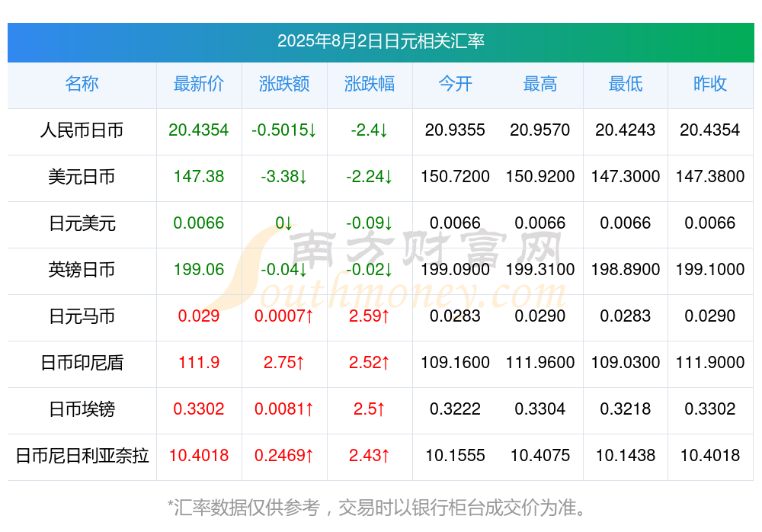Click the green 147.38 latest price
The height and width of the screenshot is (532, 762).
199,176
